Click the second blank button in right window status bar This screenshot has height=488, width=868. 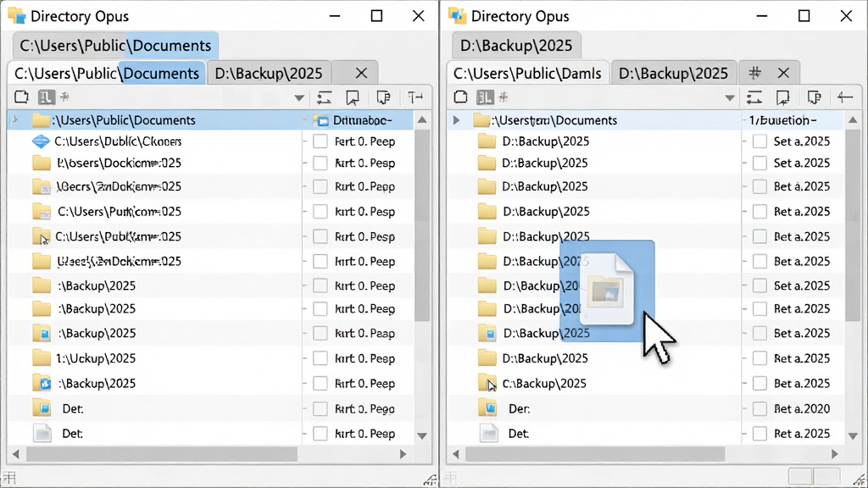(x=826, y=477)
